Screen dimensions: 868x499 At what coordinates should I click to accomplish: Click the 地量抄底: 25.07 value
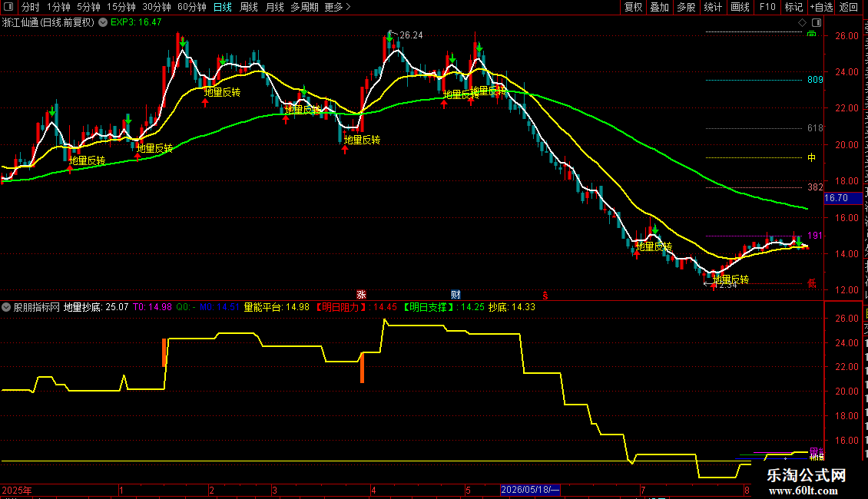pyautogui.click(x=96, y=307)
